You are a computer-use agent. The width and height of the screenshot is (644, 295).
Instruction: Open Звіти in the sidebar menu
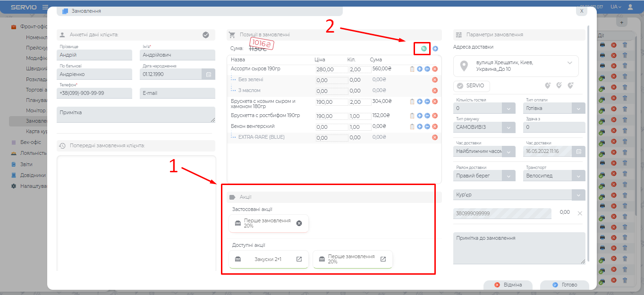[26, 164]
